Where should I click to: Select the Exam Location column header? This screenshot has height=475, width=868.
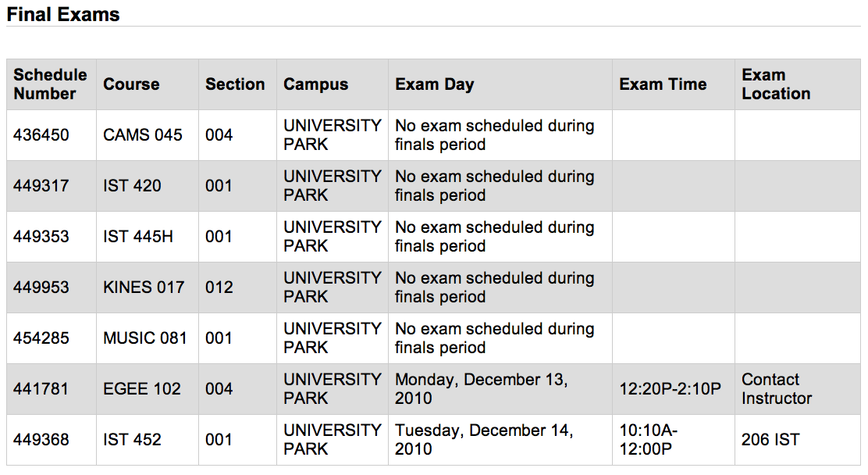pyautogui.click(x=776, y=84)
